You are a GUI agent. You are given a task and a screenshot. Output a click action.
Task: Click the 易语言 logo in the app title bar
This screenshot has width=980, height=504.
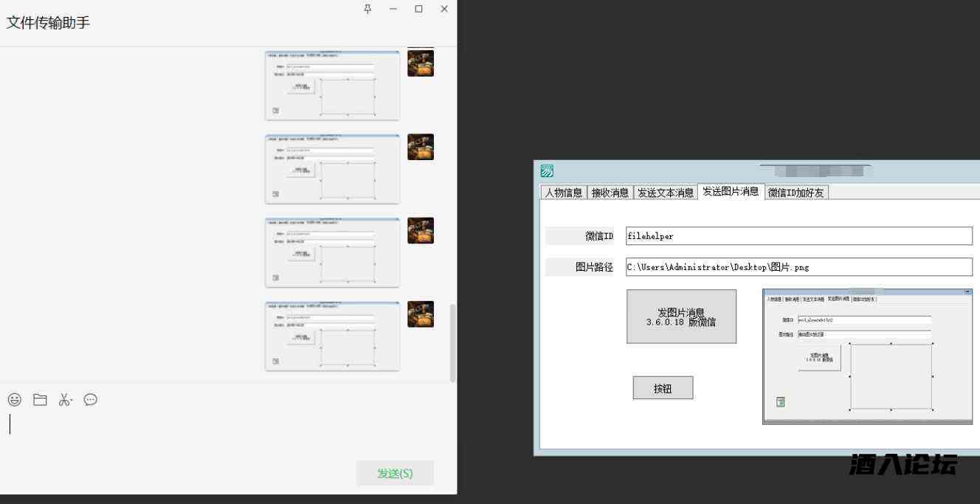coord(547,170)
